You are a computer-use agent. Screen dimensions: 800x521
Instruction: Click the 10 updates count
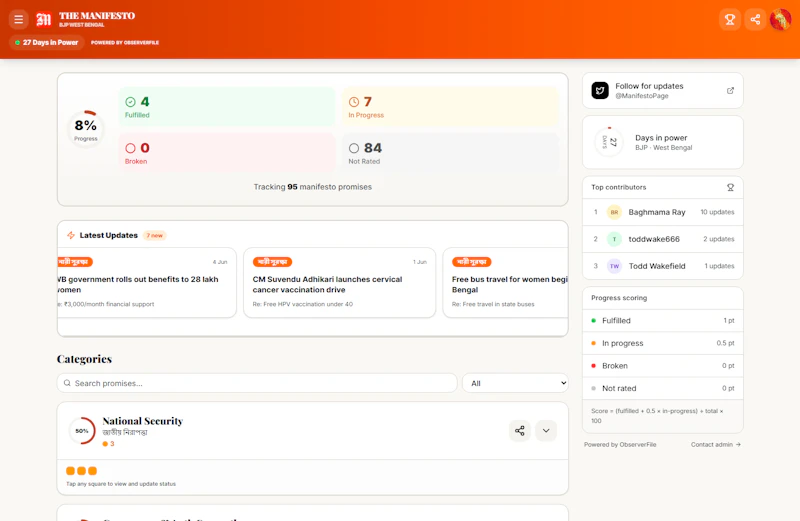pos(717,212)
